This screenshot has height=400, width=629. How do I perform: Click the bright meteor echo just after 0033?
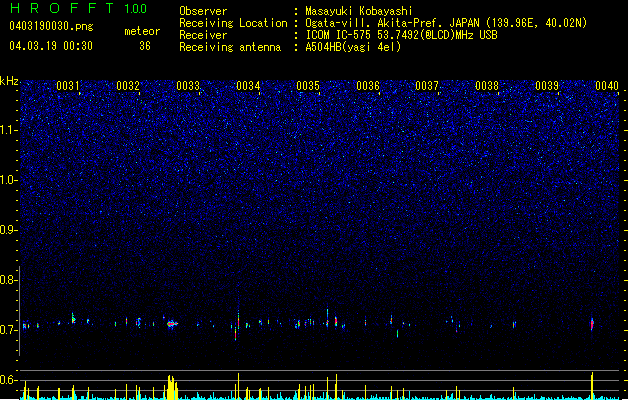tap(172, 323)
